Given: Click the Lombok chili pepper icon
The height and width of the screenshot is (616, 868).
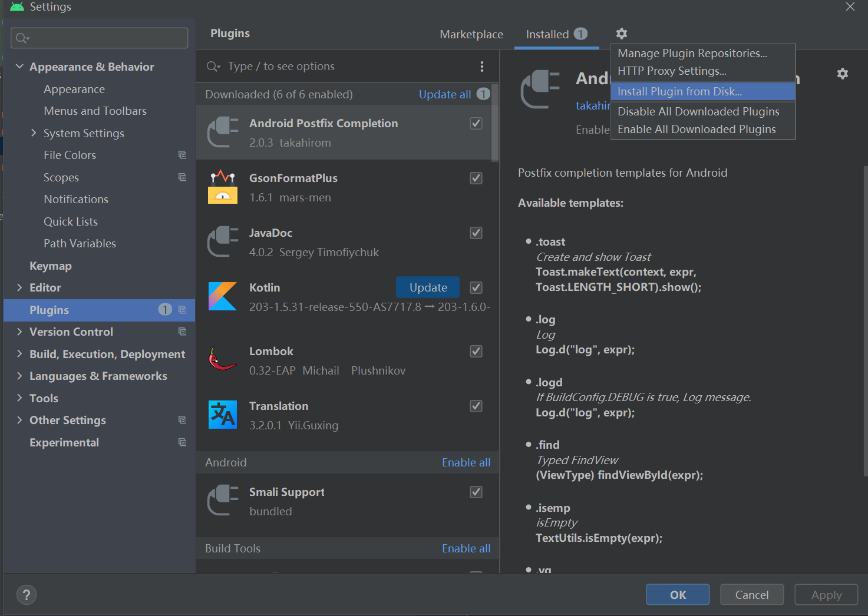Looking at the screenshot, I should (x=222, y=359).
